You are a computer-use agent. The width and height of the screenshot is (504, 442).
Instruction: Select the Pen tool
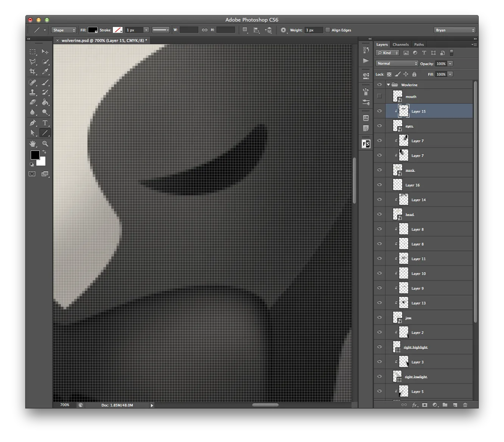33,123
